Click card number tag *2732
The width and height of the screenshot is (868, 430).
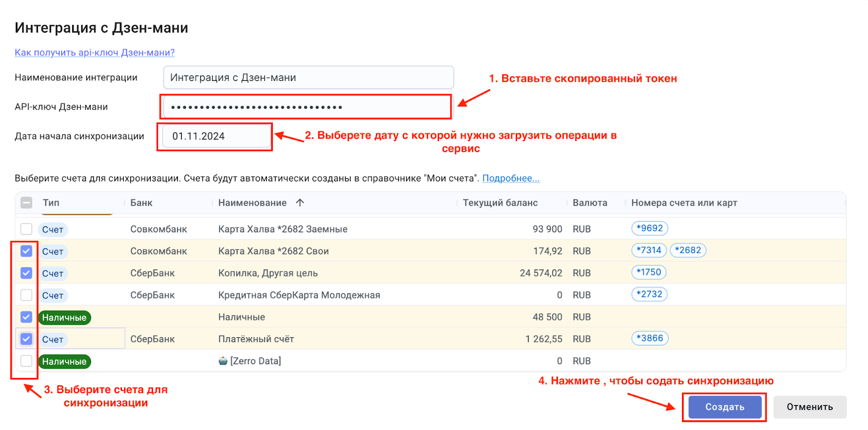click(649, 294)
